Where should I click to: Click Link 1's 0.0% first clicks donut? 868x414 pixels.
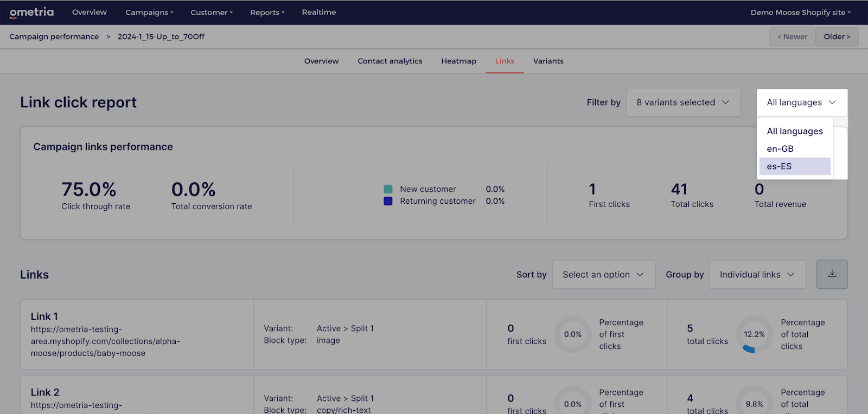[x=572, y=334]
